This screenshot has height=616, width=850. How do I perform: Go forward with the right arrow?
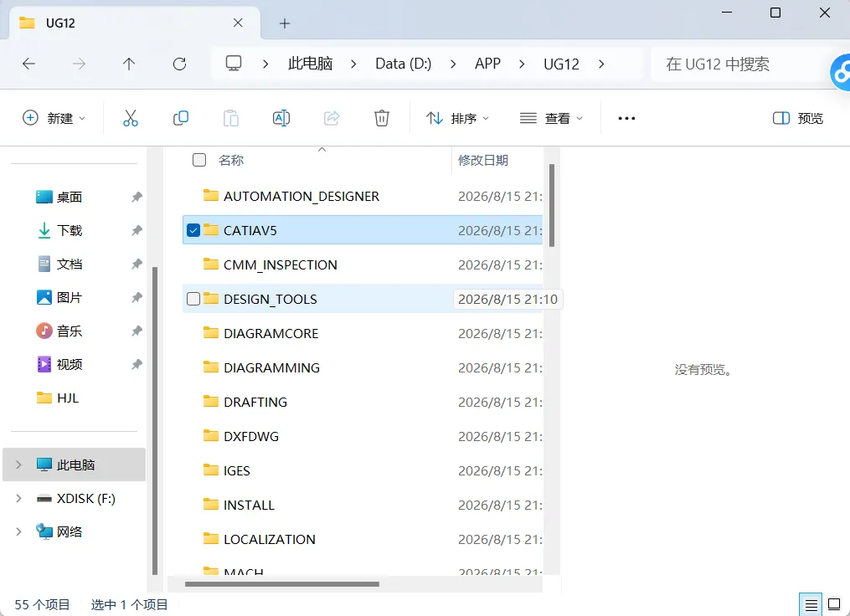pos(80,64)
